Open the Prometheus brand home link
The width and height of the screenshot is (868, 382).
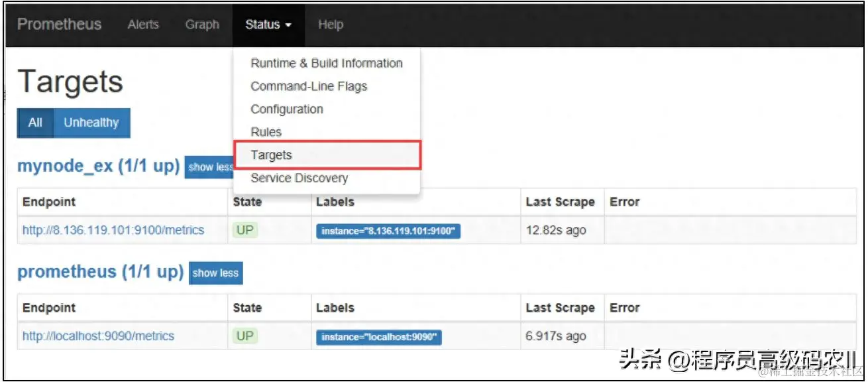[x=59, y=25]
